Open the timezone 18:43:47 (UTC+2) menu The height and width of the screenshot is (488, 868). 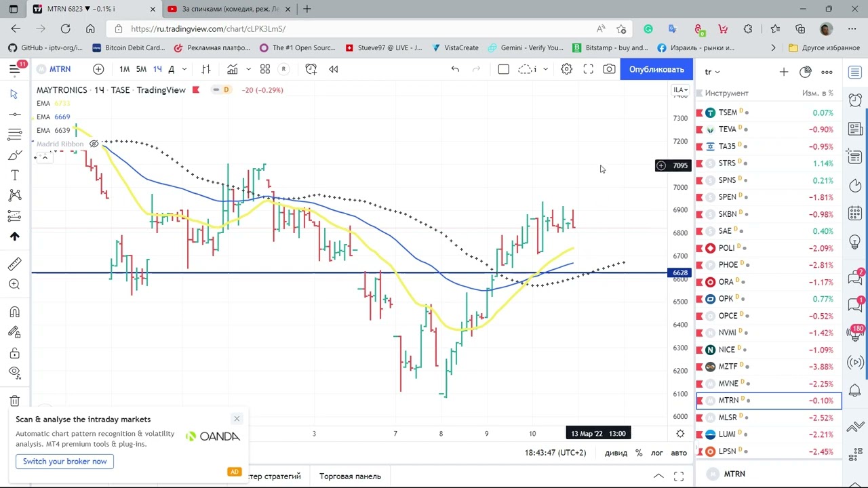click(555, 453)
